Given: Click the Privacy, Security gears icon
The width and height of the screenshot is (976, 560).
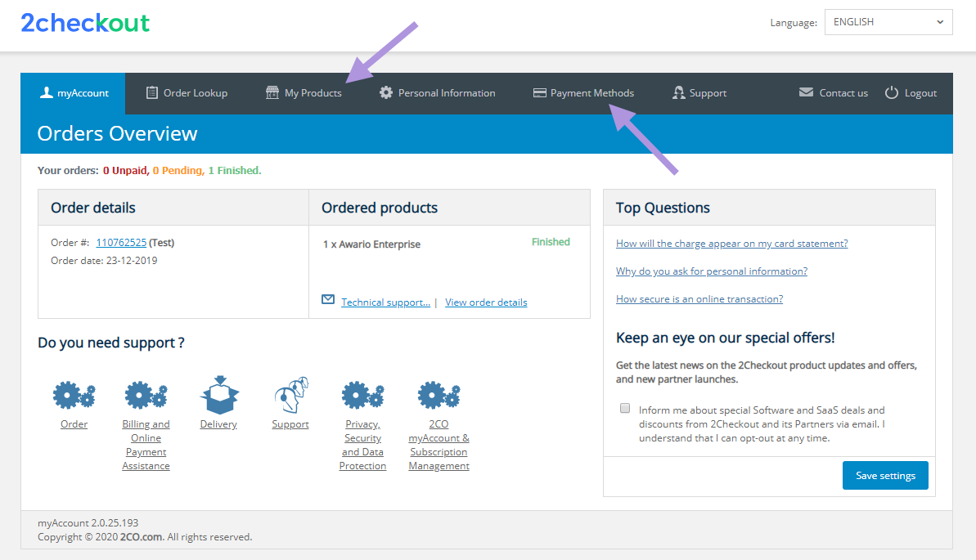Looking at the screenshot, I should (362, 395).
